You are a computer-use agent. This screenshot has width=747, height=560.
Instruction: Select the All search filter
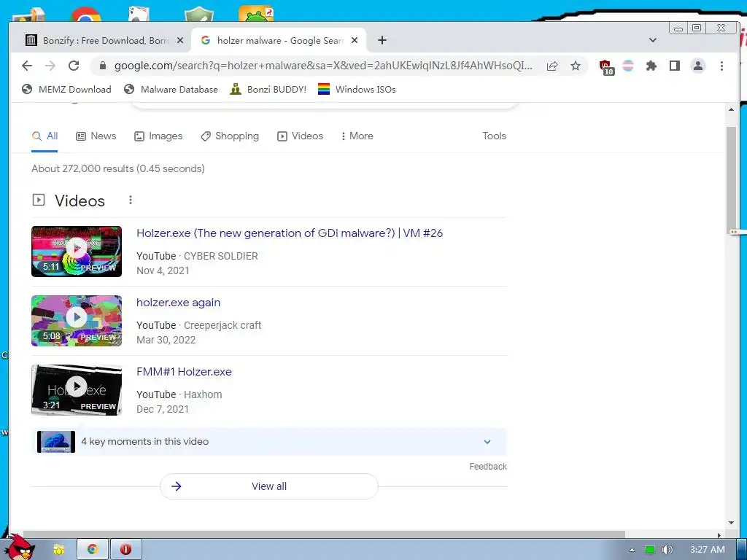(44, 136)
